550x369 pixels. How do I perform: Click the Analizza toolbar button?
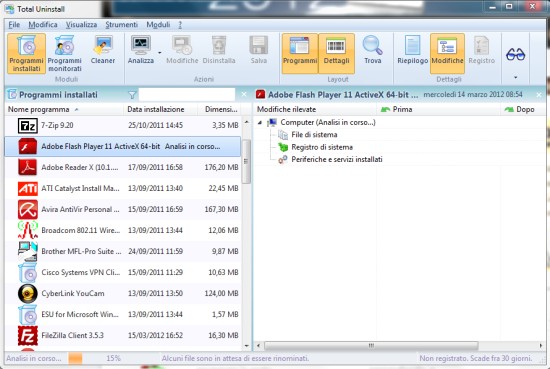point(141,50)
